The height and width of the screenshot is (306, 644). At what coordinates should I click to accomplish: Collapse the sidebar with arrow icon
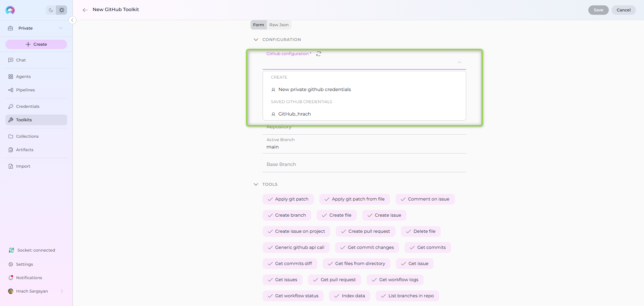tap(72, 20)
